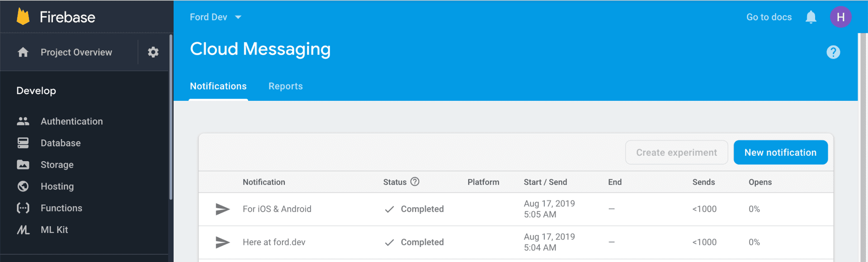
Task: Switch to the Reports tab
Action: (285, 86)
